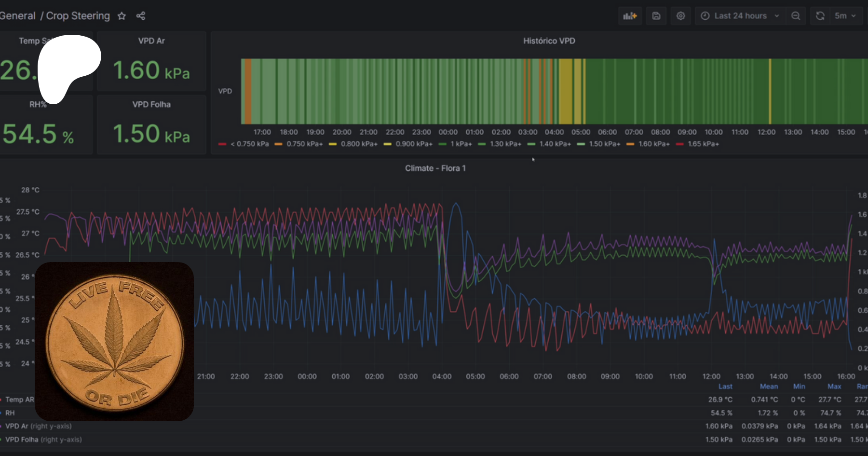The height and width of the screenshot is (456, 868).
Task: Open the Histórico VPD panel title menu
Action: (549, 41)
